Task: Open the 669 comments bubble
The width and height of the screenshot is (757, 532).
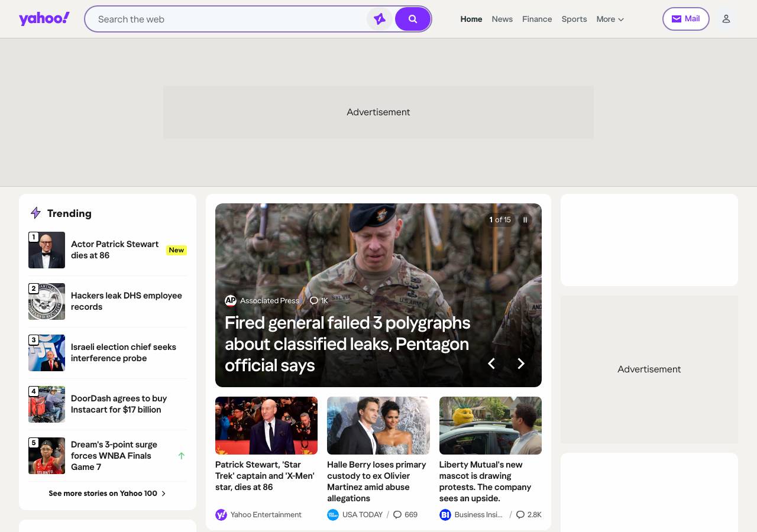Action: point(405,515)
